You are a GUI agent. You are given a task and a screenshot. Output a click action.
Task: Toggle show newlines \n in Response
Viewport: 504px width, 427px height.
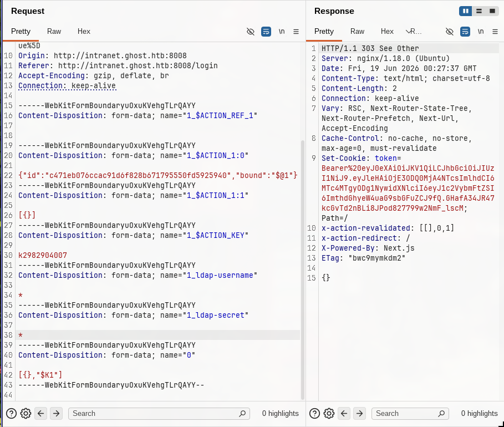481,32
